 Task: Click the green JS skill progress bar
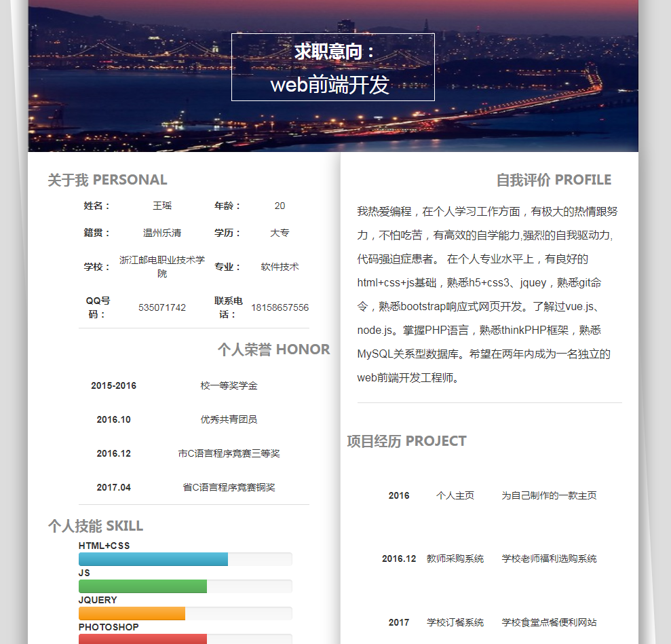pos(142,586)
